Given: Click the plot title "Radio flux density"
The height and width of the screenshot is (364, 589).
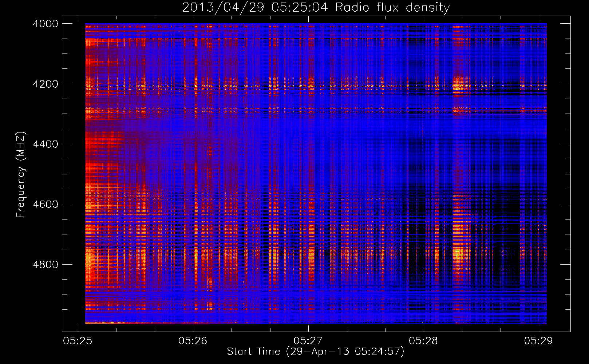Looking at the screenshot, I should (x=392, y=7).
